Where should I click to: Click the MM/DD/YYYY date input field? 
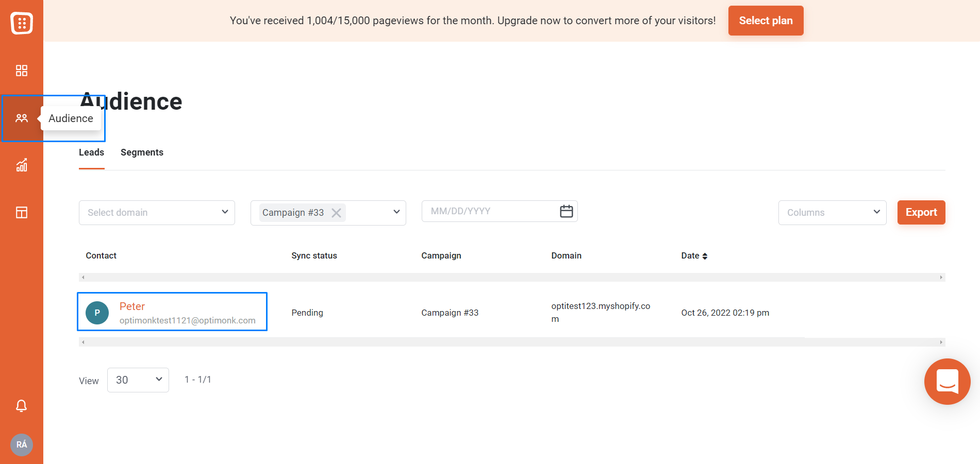tap(500, 211)
